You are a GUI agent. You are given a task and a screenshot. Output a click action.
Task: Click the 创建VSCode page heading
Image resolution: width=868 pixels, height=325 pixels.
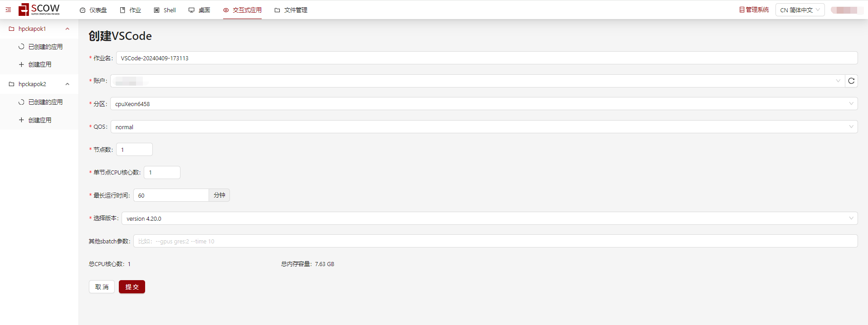(120, 36)
